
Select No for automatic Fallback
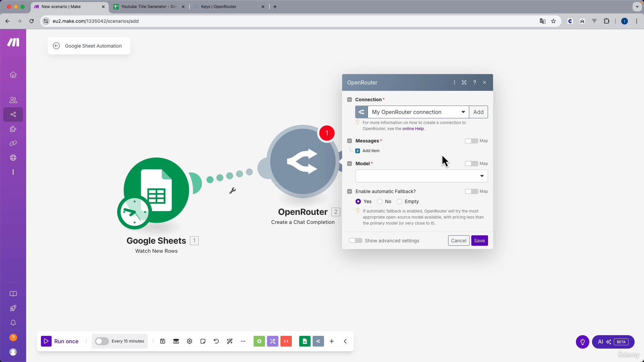(x=380, y=201)
